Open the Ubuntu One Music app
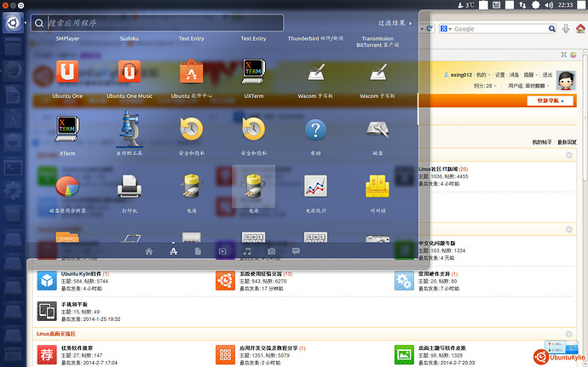This screenshot has width=588, height=367. (x=130, y=72)
